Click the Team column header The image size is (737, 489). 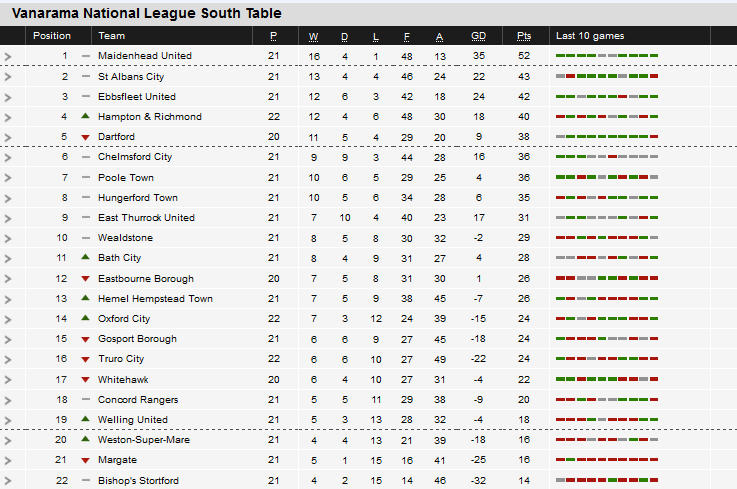tap(111, 36)
